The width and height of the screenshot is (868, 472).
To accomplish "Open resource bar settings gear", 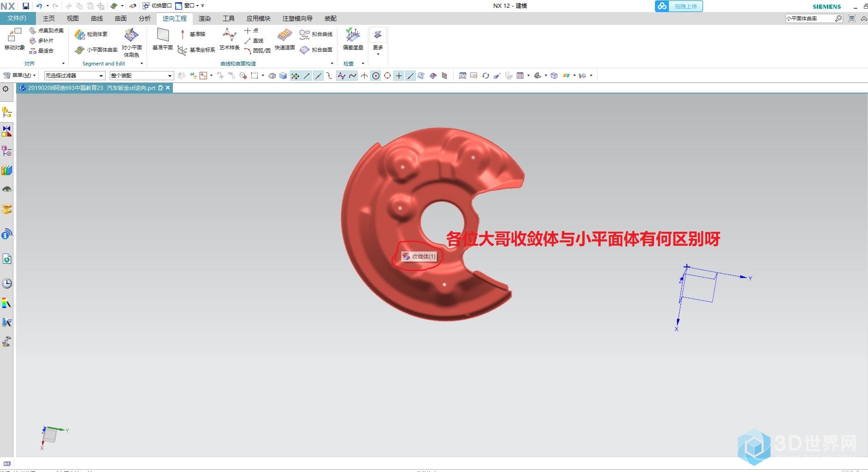I will coord(6,89).
